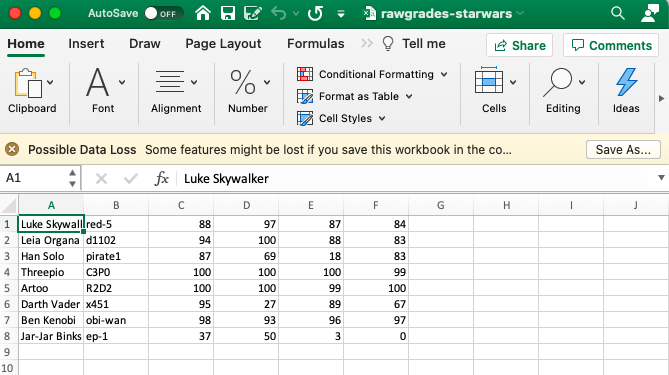The image size is (669, 375).
Task: Switch to the Home tab
Action: (x=26, y=44)
